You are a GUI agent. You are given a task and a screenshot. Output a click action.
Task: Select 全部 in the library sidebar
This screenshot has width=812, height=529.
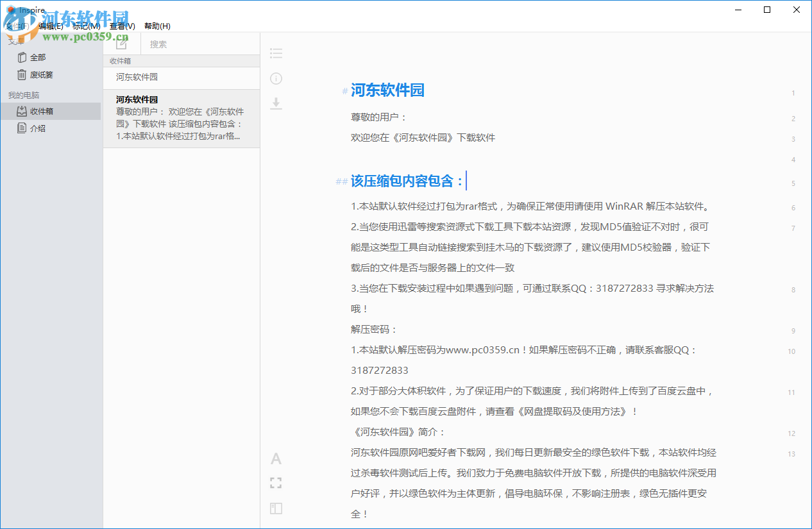pos(37,58)
